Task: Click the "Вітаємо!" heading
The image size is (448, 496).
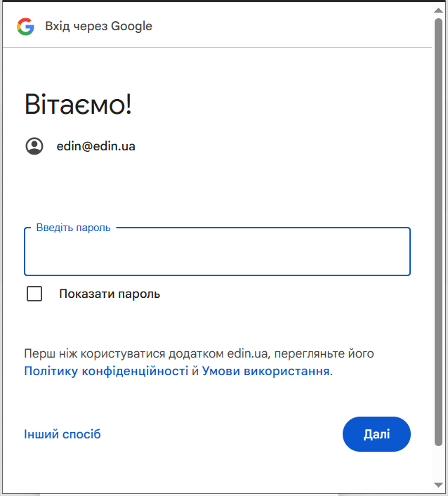Action: point(78,105)
